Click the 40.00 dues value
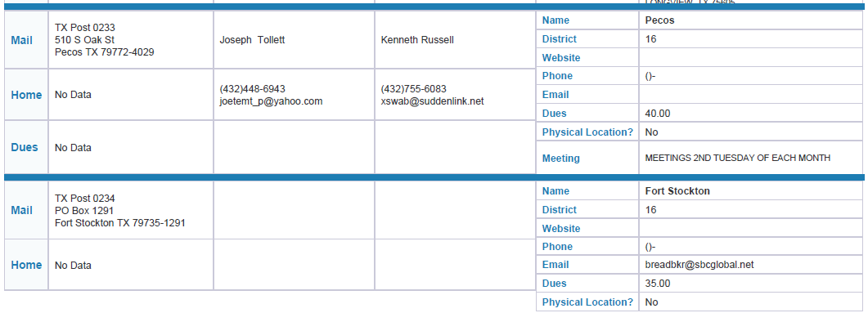 658,114
